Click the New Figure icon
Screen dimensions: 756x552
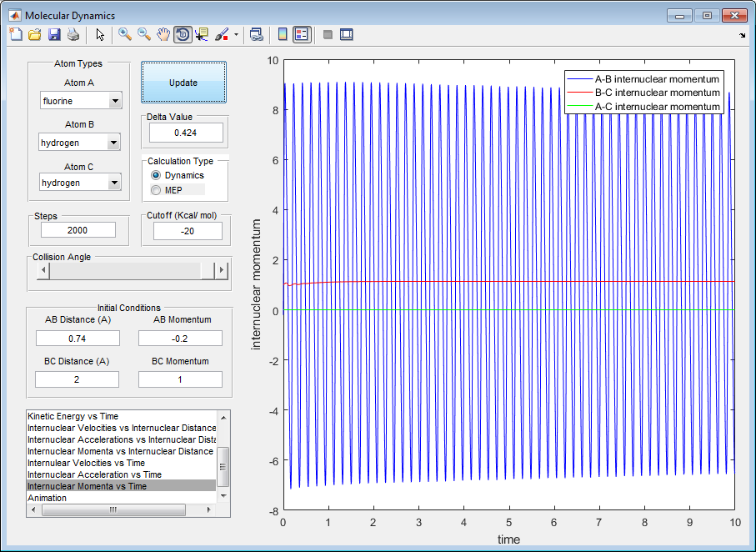tap(16, 34)
